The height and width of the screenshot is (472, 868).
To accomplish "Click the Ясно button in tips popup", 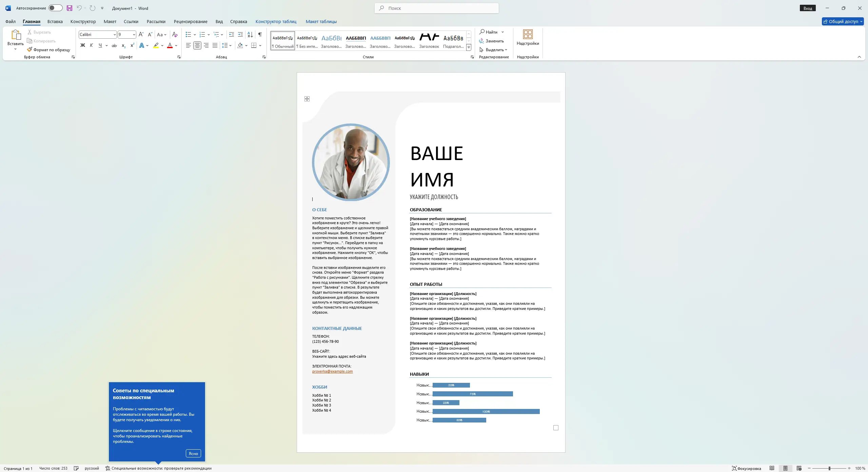I will pyautogui.click(x=193, y=453).
